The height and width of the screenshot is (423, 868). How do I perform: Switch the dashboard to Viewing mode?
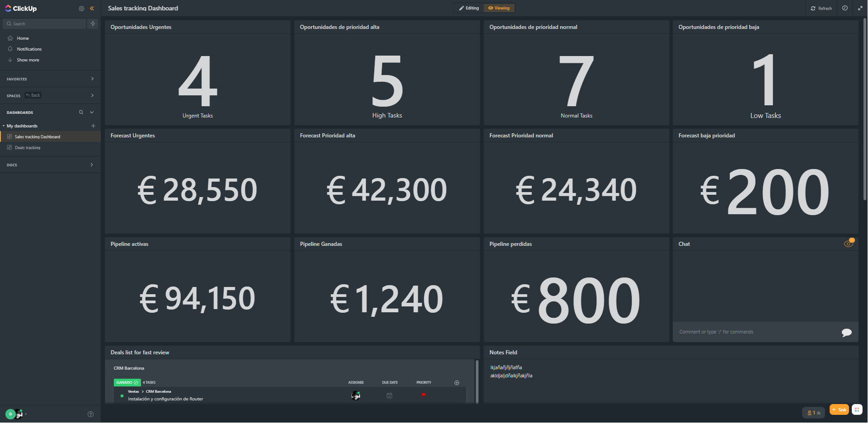click(x=499, y=8)
